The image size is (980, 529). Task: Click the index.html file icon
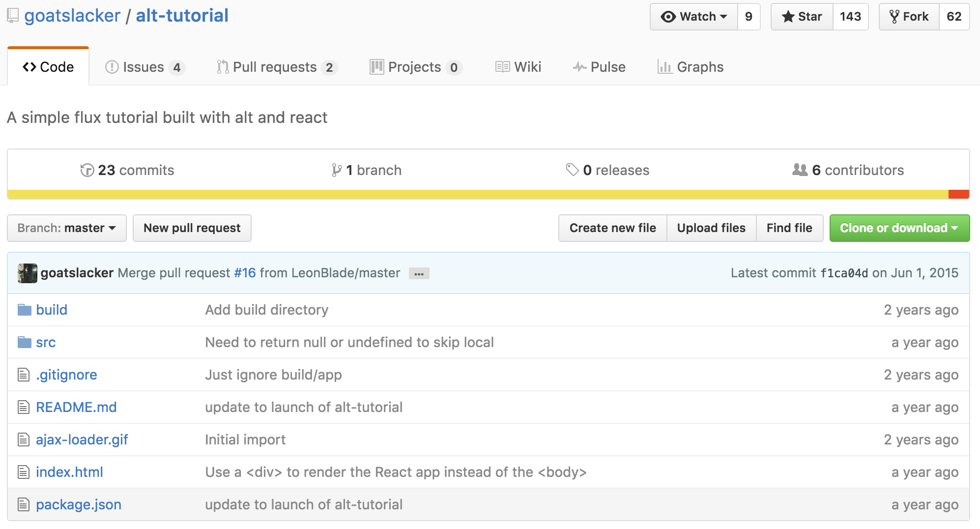24,472
